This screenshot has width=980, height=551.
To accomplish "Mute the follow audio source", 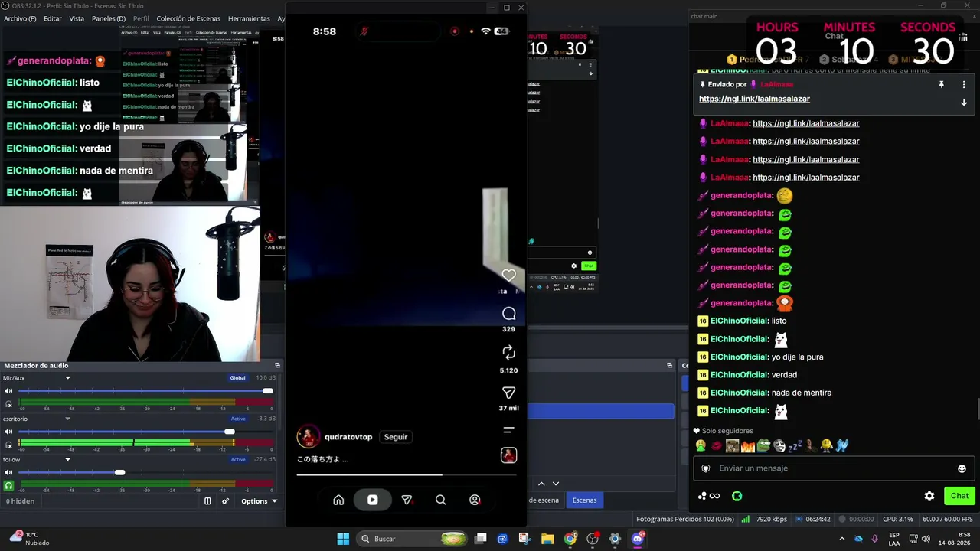I will tap(9, 472).
